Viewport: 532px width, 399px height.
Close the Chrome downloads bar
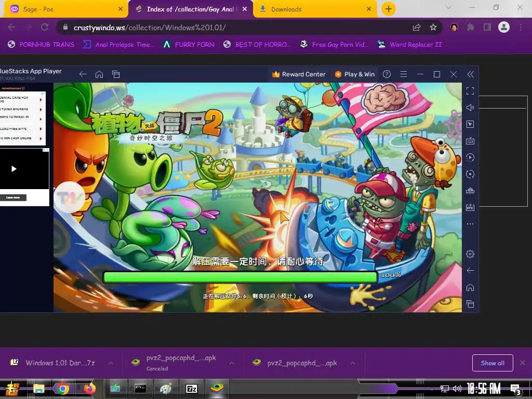click(523, 363)
